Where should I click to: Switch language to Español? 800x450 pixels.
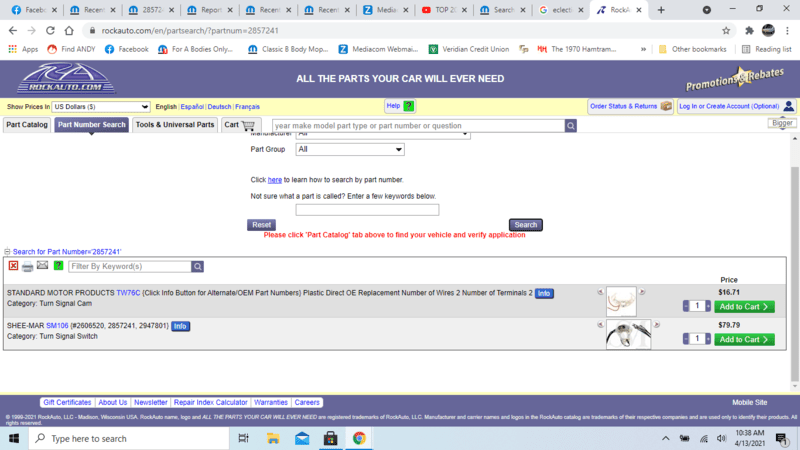click(x=192, y=107)
